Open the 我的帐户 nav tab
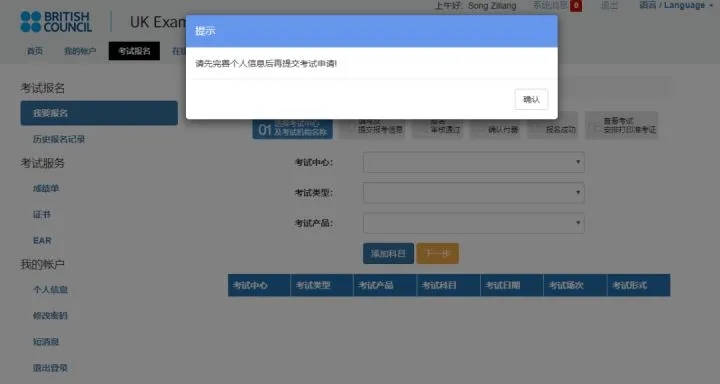 (80, 51)
